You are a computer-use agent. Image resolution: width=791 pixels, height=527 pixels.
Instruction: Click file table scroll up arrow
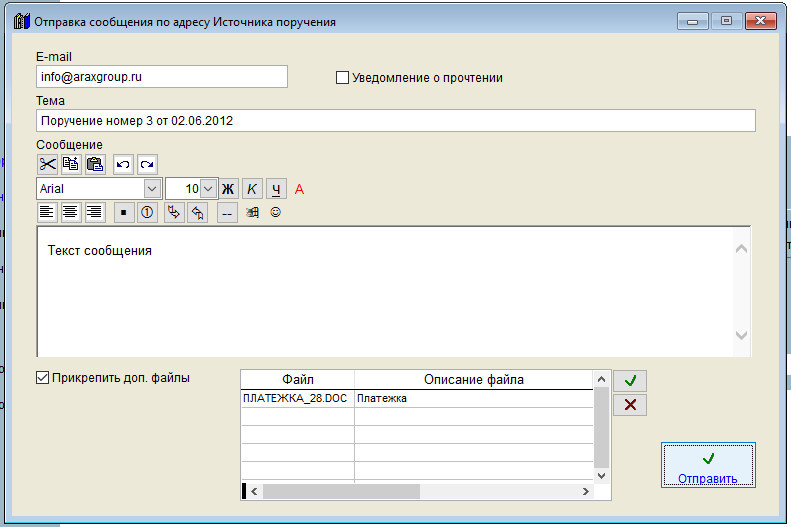[x=601, y=379]
